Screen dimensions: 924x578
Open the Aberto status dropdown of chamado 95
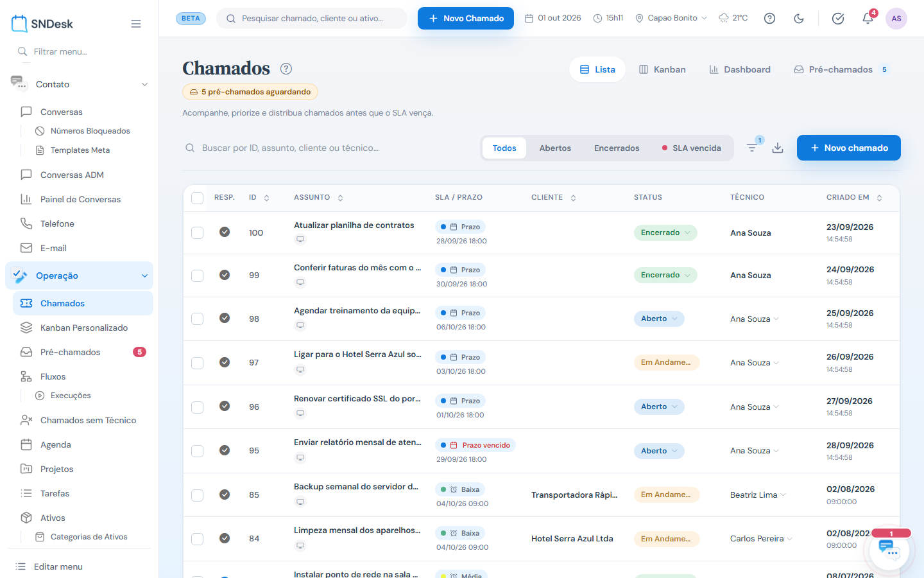click(x=659, y=451)
